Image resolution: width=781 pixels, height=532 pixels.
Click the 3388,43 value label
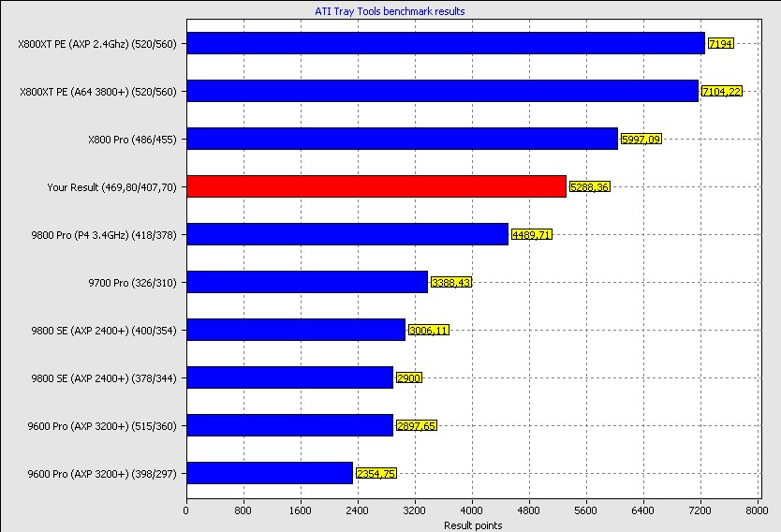click(451, 283)
